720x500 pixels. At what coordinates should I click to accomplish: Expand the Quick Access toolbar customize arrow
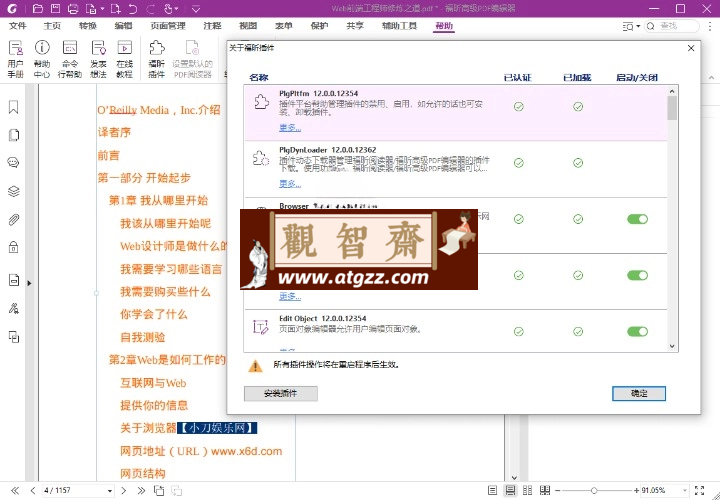click(x=196, y=9)
